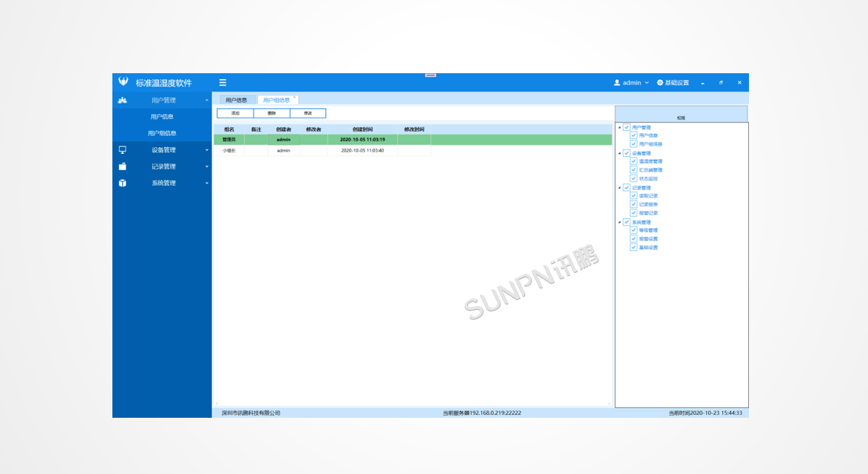Click the app logo beside 标准温湿度软件

point(123,82)
